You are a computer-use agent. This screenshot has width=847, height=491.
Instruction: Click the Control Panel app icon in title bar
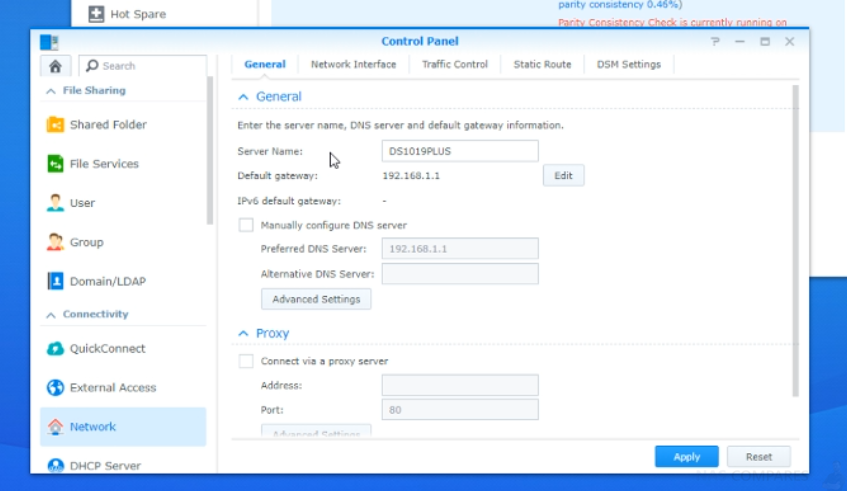click(49, 42)
